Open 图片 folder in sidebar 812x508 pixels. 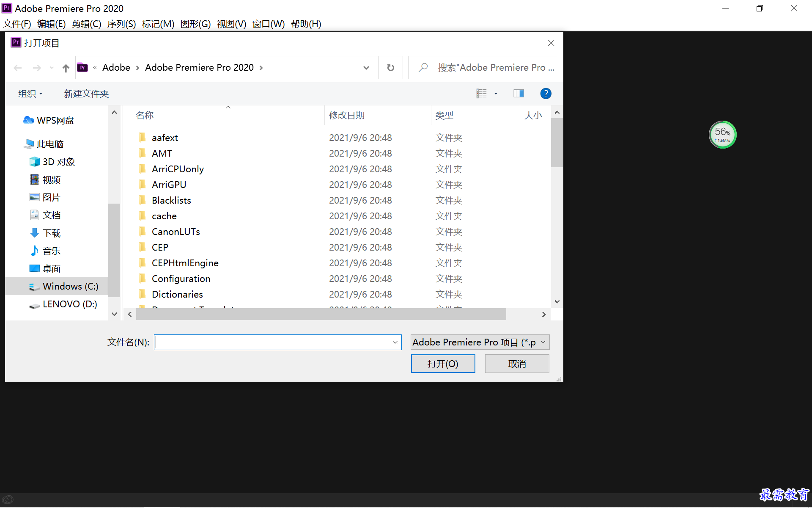click(45, 197)
